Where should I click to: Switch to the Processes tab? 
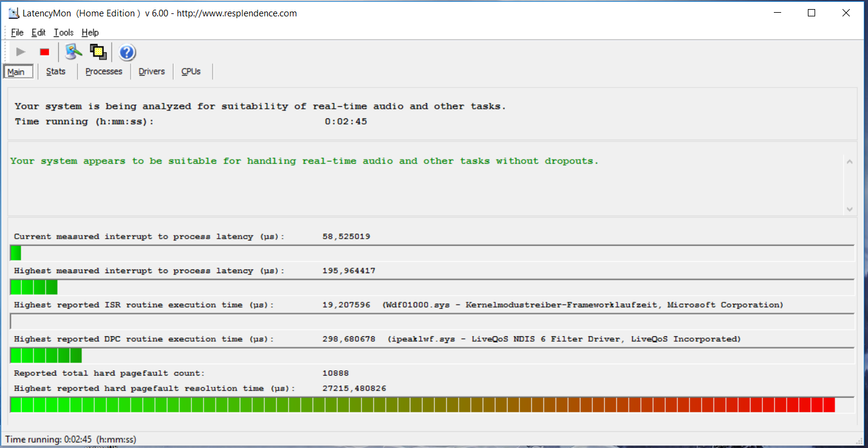[104, 72]
